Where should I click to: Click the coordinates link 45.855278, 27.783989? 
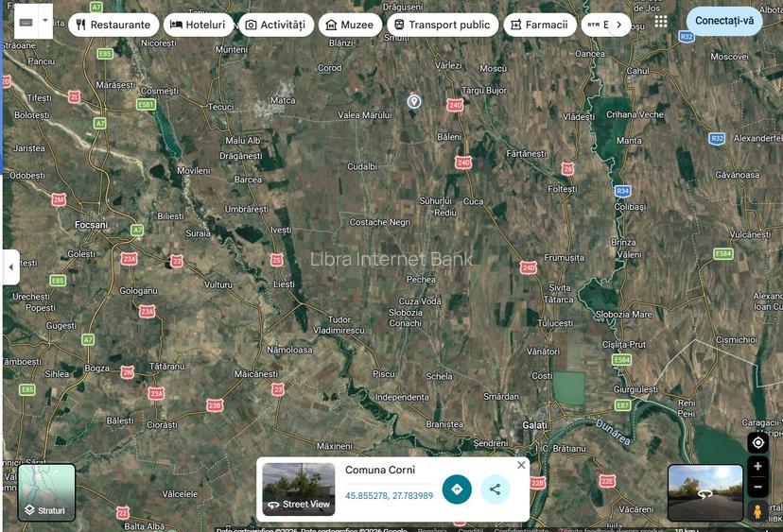389,496
